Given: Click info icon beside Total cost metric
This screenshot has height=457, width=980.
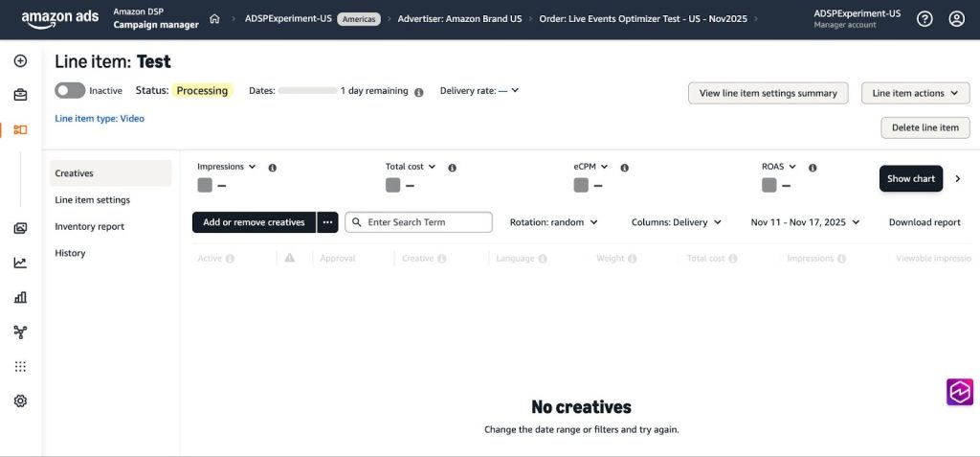Looking at the screenshot, I should click(452, 168).
